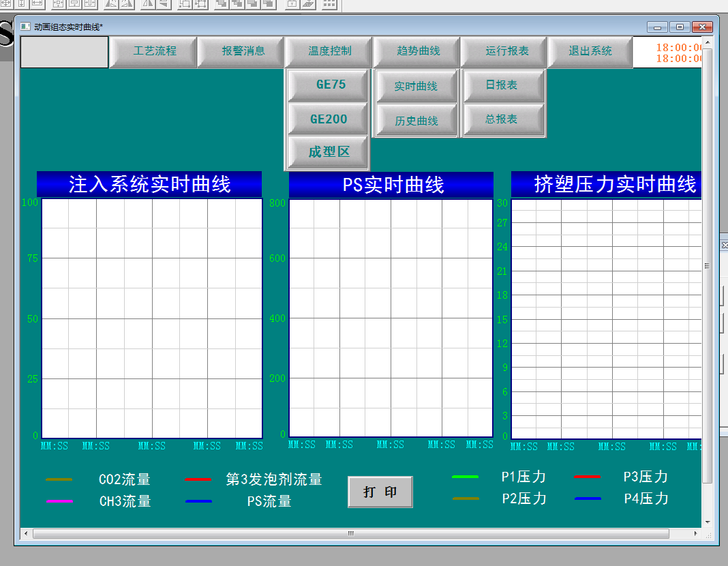This screenshot has height=566, width=728.
Task: Open the 总报表 report
Action: 502,119
